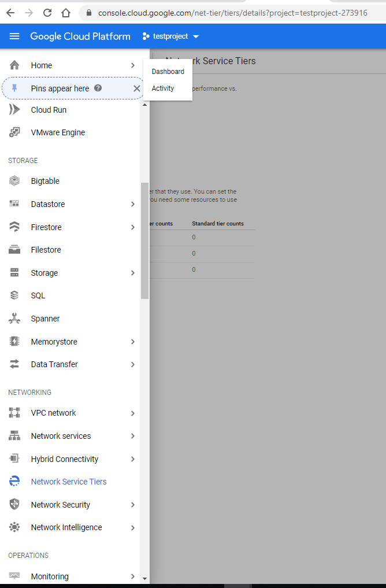386x588 pixels.
Task: Click the Standard tier counts column header
Action: [218, 224]
